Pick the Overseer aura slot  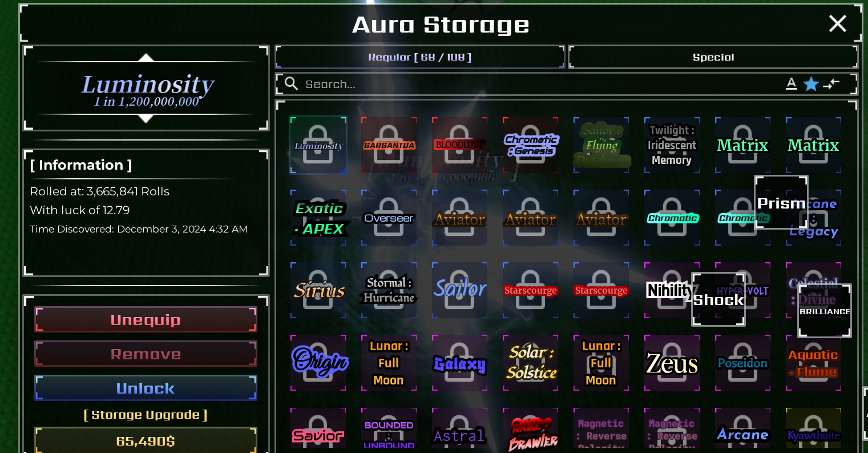coord(389,218)
